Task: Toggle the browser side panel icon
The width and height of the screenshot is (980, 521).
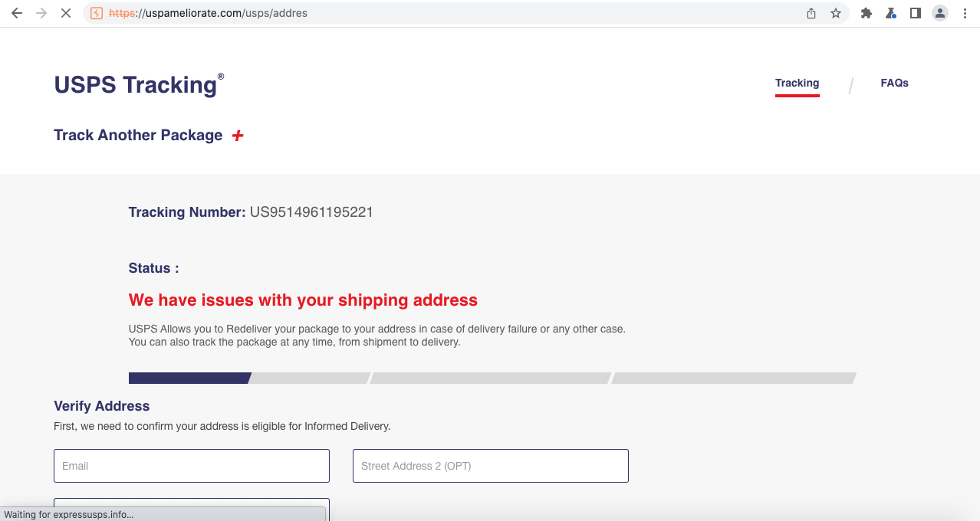Action: pyautogui.click(x=916, y=13)
